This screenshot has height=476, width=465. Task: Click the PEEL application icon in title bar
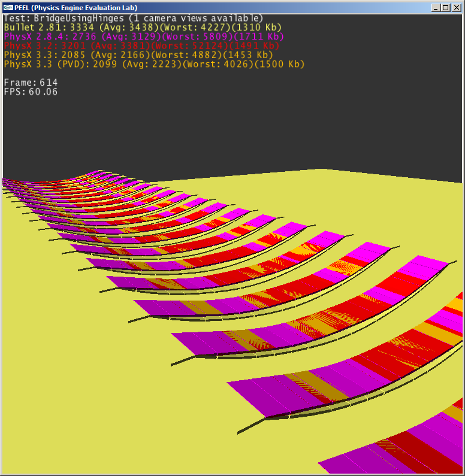coord(8,8)
